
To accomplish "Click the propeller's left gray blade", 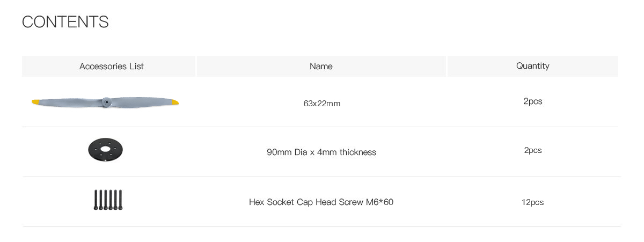I will click(70, 102).
